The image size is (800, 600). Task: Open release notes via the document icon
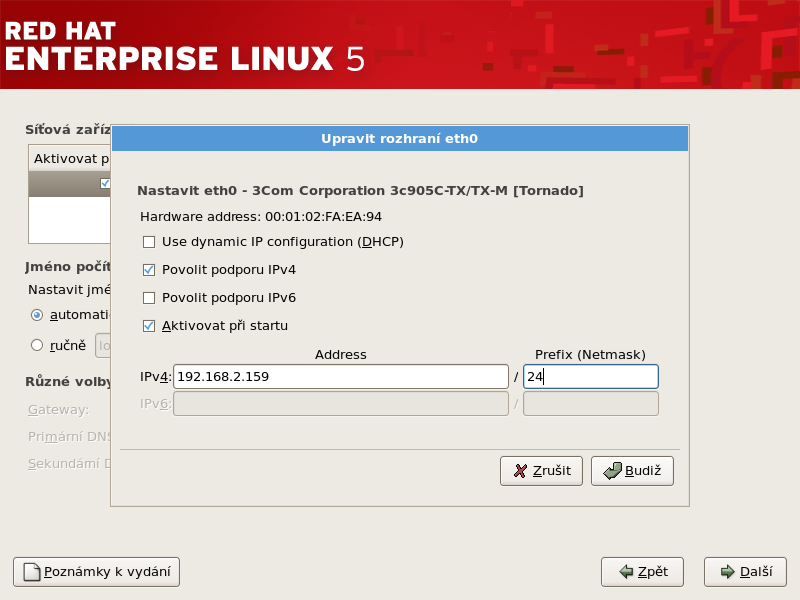click(32, 572)
